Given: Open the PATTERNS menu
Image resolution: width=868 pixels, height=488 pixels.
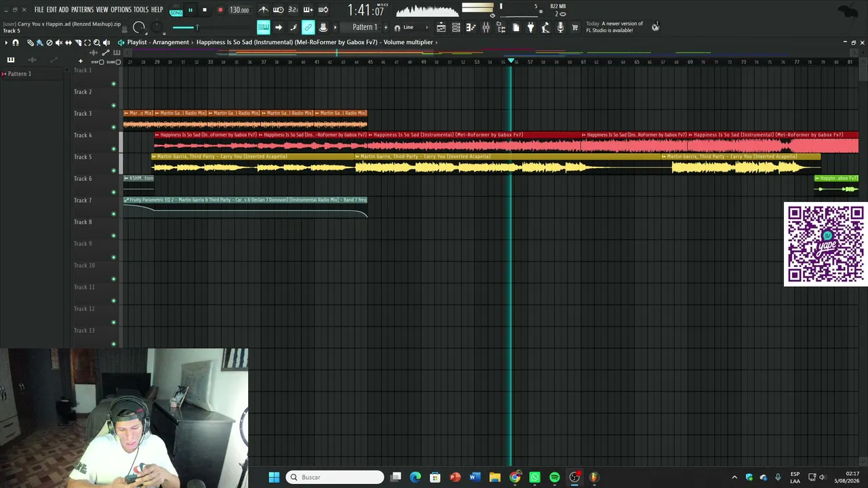Looking at the screenshot, I should (82, 10).
